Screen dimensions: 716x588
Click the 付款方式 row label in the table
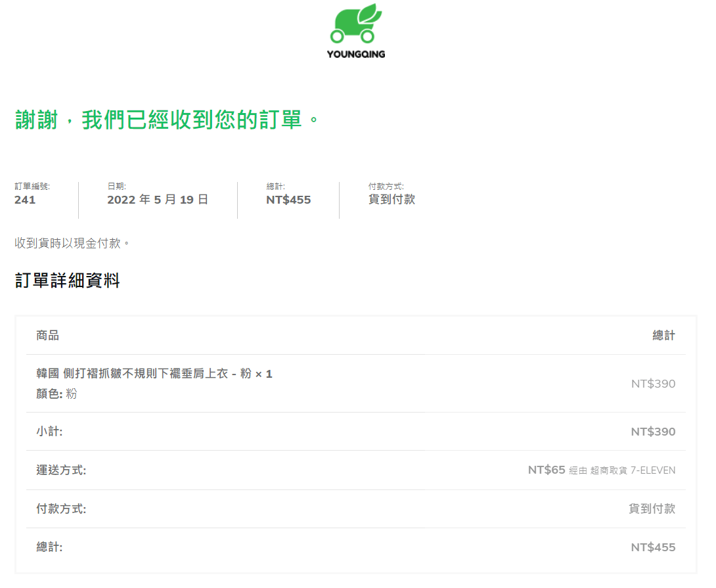pyautogui.click(x=61, y=509)
